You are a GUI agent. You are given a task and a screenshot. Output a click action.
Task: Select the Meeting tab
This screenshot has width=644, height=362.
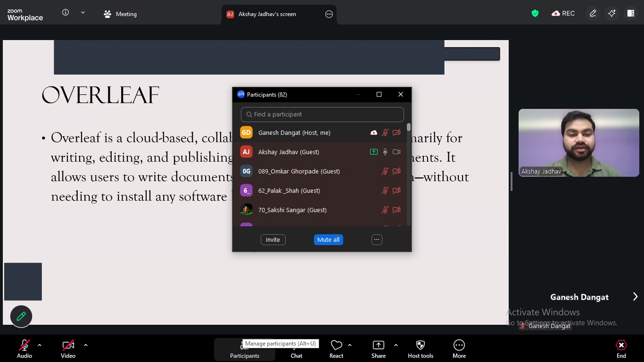120,14
